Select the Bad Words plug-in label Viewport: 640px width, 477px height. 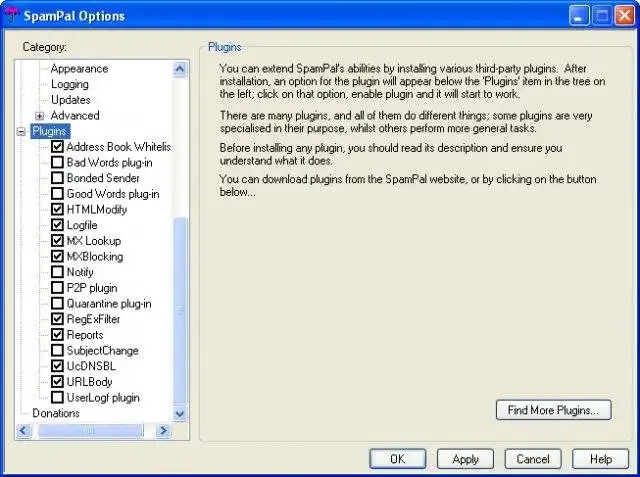pos(109,162)
